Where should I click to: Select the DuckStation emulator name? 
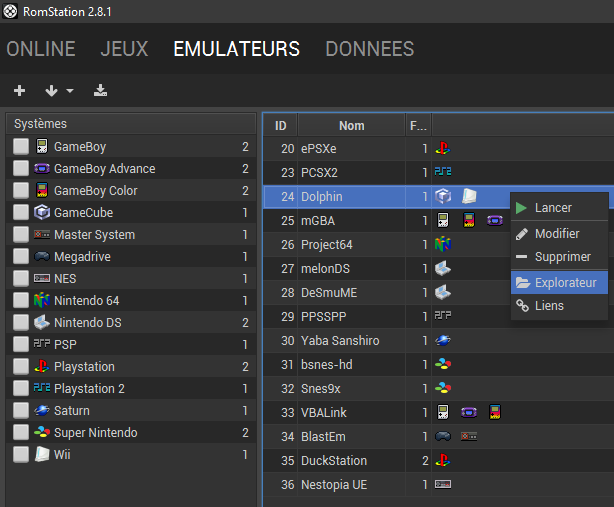(334, 461)
